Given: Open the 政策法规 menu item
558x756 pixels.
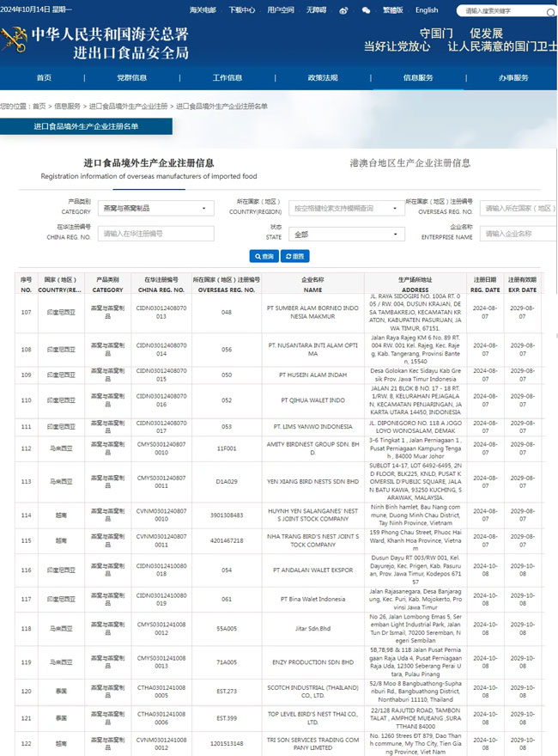Looking at the screenshot, I should click(323, 77).
